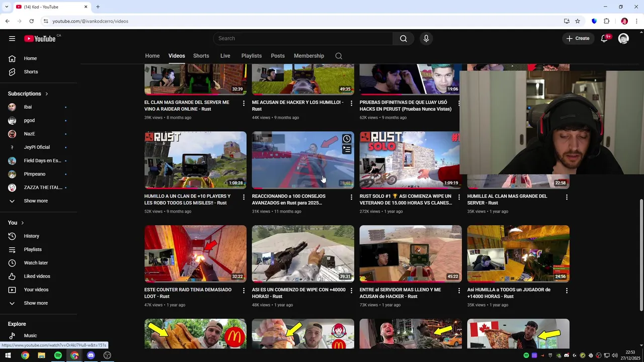Click the Create button
This screenshot has height=362, width=644.
point(578,38)
